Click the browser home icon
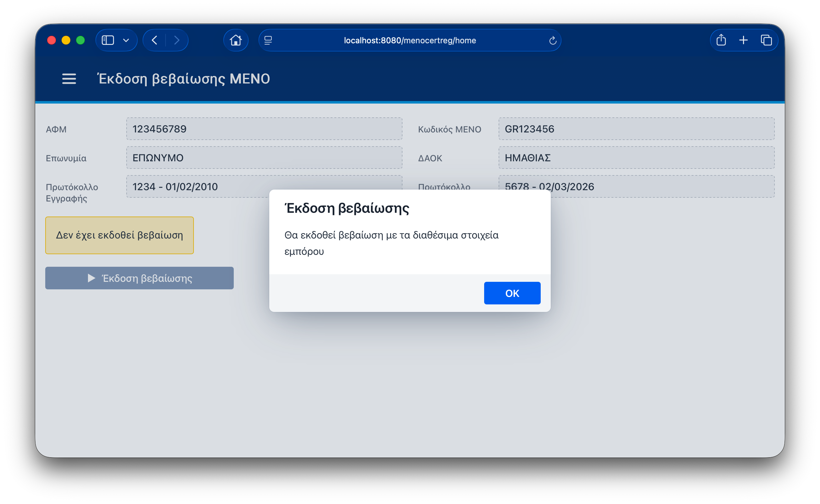The width and height of the screenshot is (820, 504). tap(236, 40)
